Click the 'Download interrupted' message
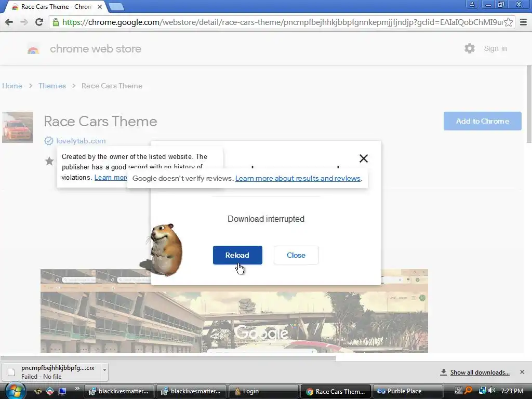 (x=266, y=219)
